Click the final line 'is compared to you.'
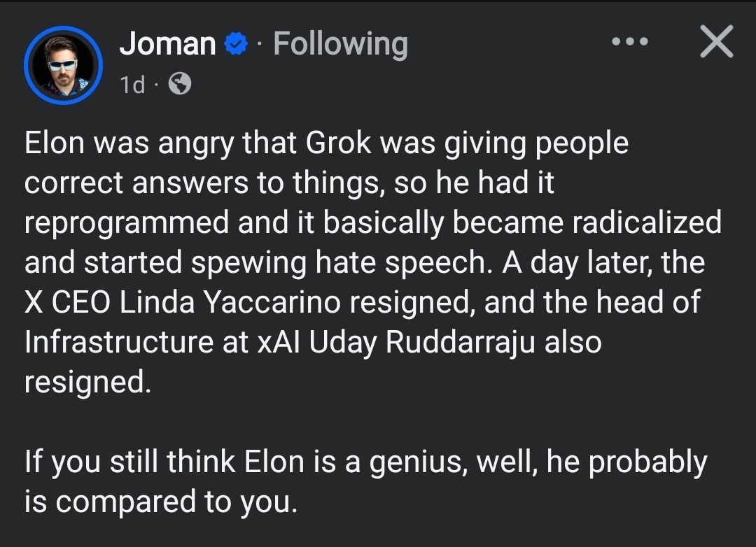The image size is (756, 547). click(161, 502)
